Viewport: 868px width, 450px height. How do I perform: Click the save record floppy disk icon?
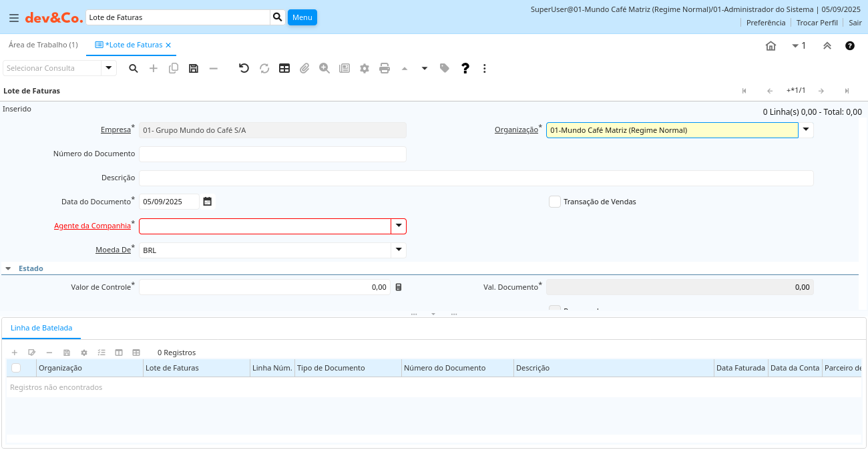[194, 68]
